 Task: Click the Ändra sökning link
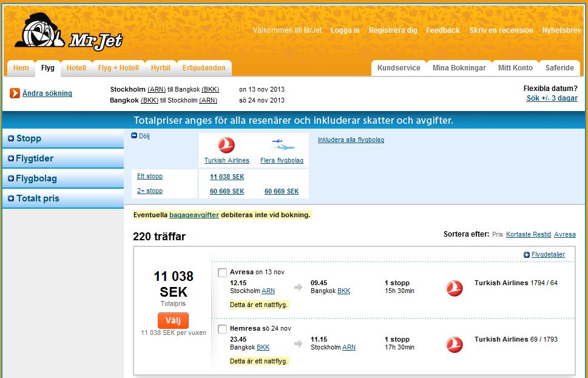coord(47,93)
